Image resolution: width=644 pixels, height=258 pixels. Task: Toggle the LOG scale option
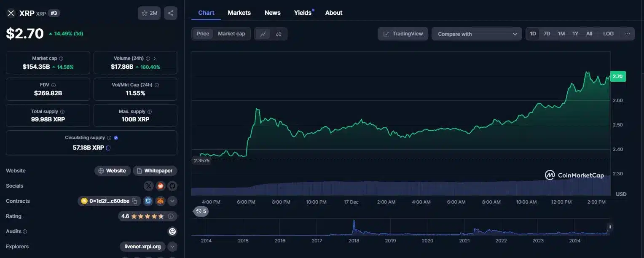(609, 34)
